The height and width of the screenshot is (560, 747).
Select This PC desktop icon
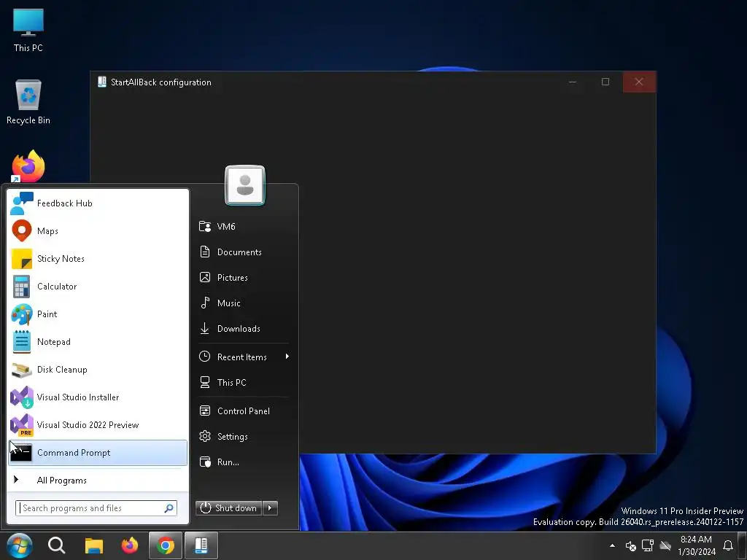pos(28,30)
